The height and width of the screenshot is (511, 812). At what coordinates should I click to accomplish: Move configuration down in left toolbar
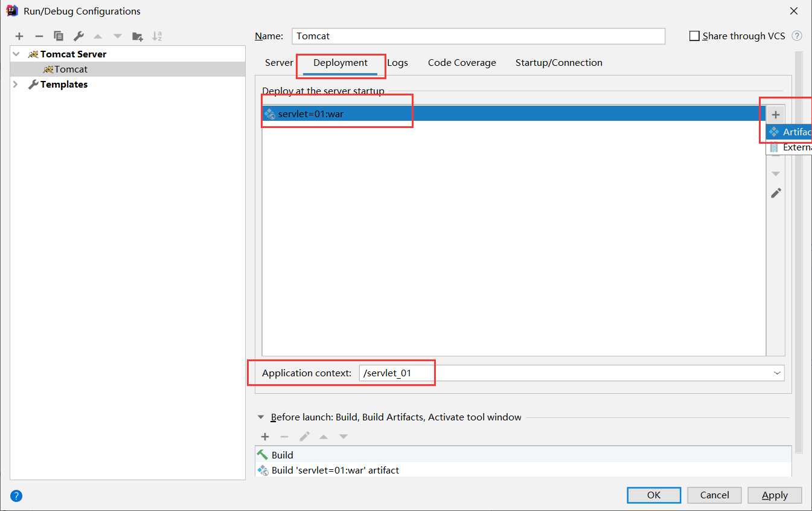[118, 36]
